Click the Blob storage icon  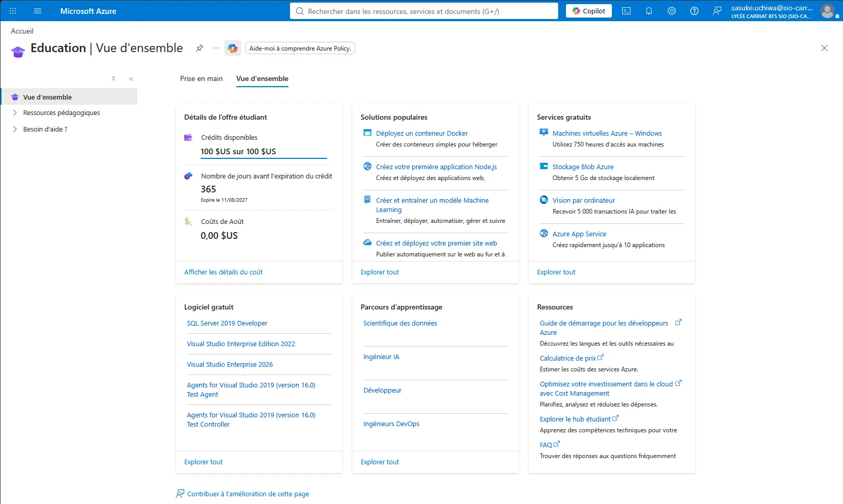coord(544,166)
